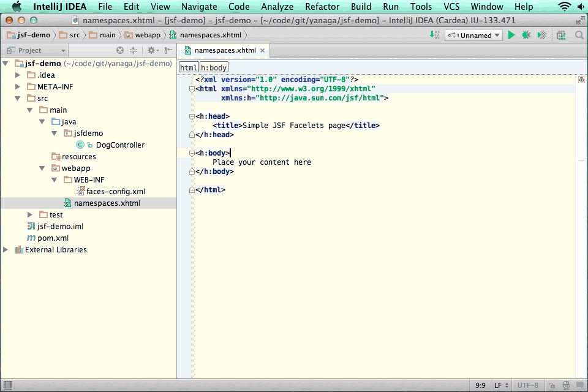Image resolution: width=588 pixels, height=392 pixels.
Task: Select namespaces.xhtml in the project tree
Action: coord(107,203)
